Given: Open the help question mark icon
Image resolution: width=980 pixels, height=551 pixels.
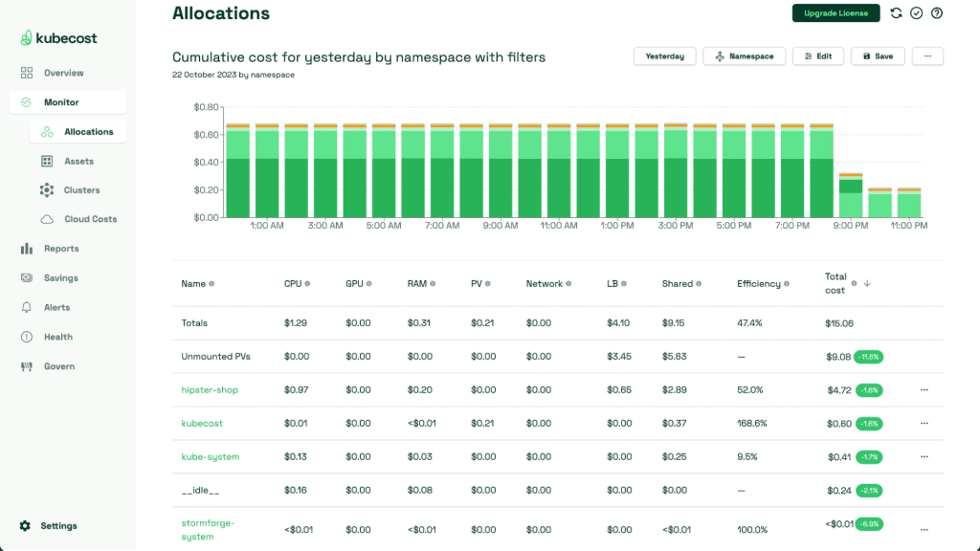Looking at the screenshot, I should pos(937,13).
